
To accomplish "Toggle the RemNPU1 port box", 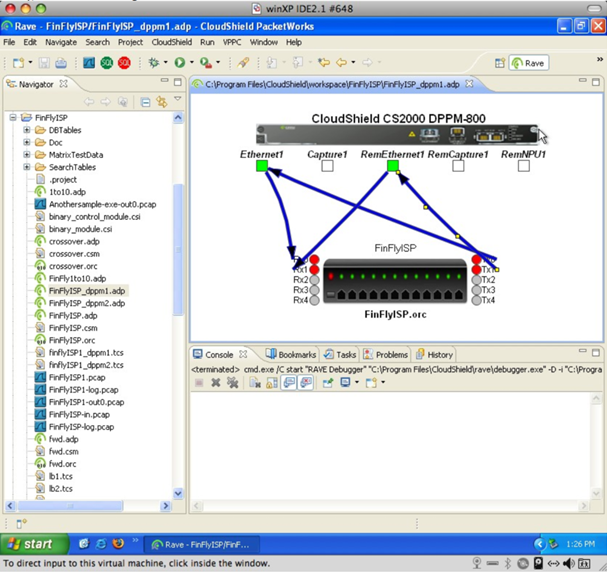I will click(x=523, y=166).
